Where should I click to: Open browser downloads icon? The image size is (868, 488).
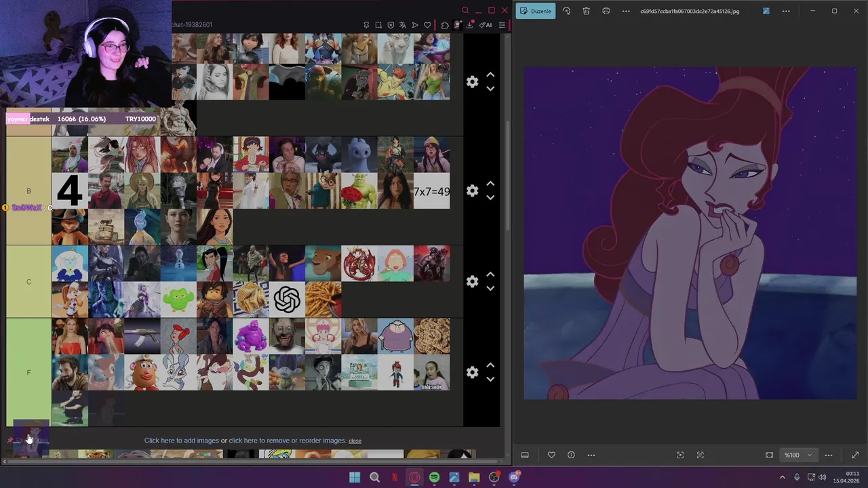(x=469, y=25)
